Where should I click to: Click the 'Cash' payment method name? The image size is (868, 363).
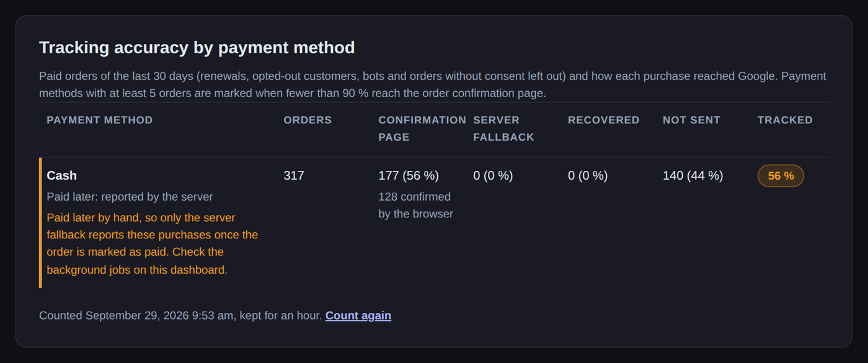62,176
